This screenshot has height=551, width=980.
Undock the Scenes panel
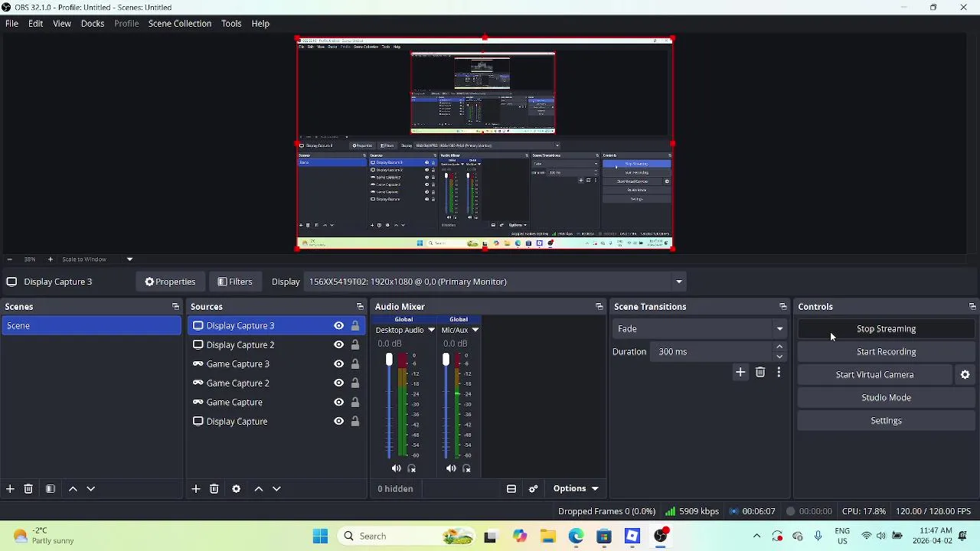(x=175, y=307)
